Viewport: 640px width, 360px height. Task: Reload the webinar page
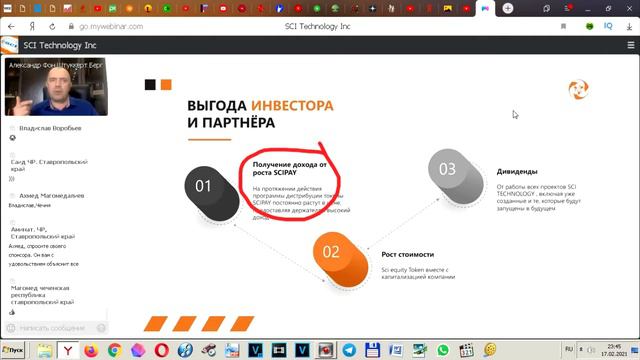click(52, 27)
